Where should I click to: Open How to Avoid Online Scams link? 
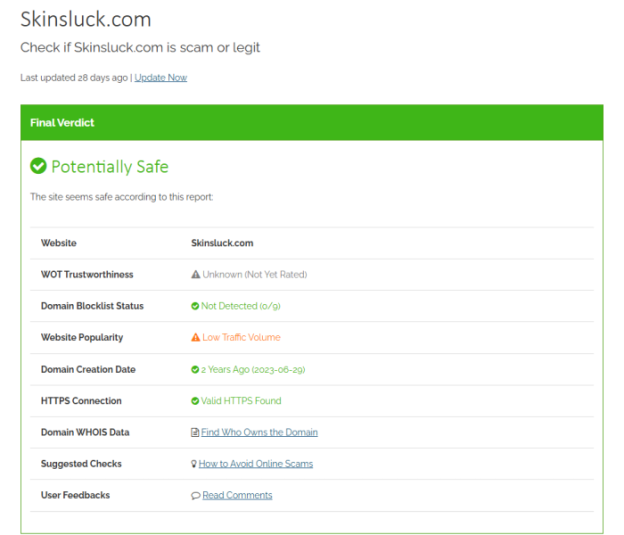[256, 464]
